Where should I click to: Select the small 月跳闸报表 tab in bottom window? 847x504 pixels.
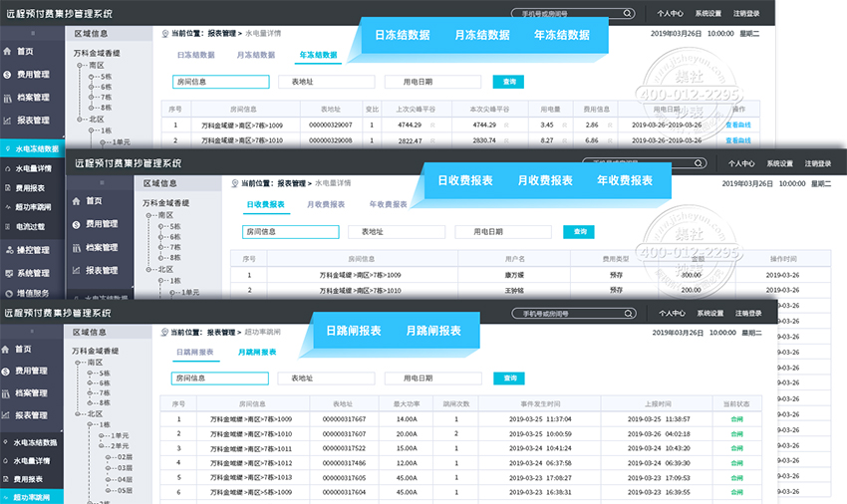(257, 352)
